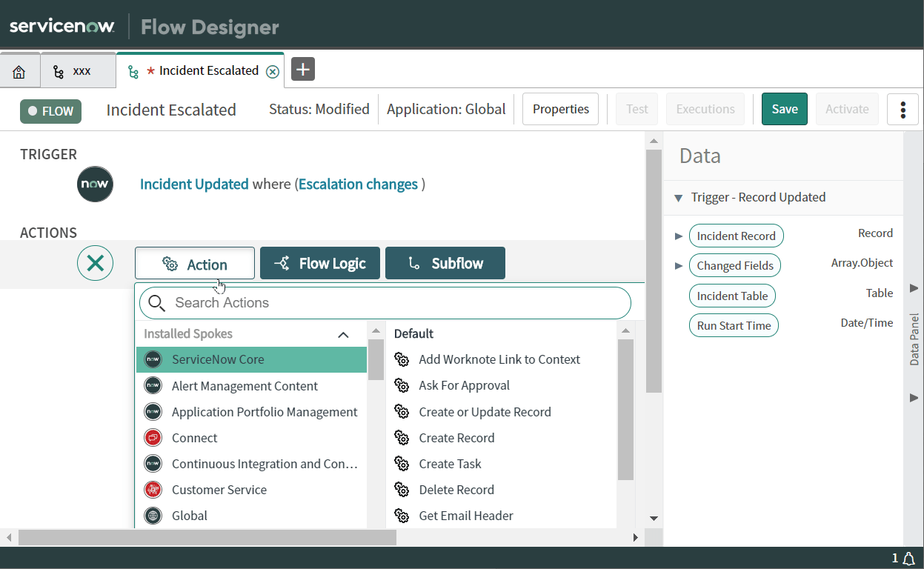Select the Flow Logic branching icon
Screen dimensions: 924x569
[x=281, y=263]
